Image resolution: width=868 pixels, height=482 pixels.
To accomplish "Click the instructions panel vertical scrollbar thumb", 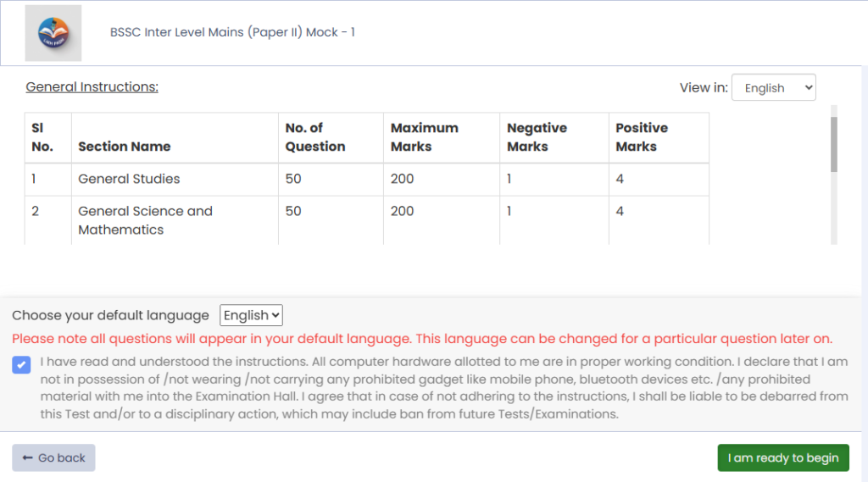I will (x=833, y=144).
